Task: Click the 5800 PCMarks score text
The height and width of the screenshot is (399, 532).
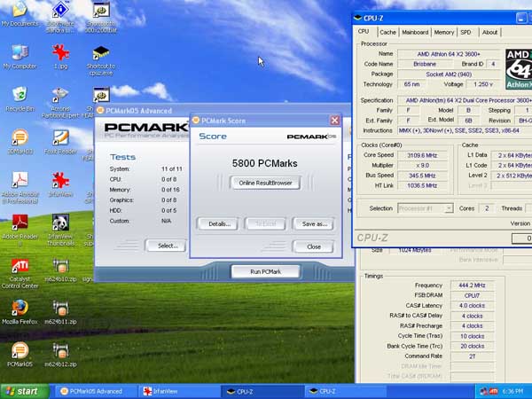Action: click(264, 163)
